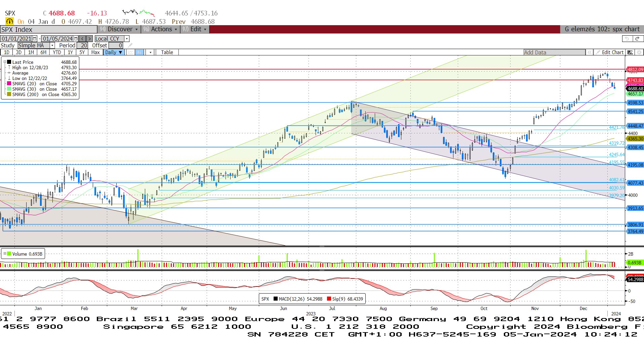The height and width of the screenshot is (353, 644).
Task: Go to next date range arrow
Action: coord(89,39)
